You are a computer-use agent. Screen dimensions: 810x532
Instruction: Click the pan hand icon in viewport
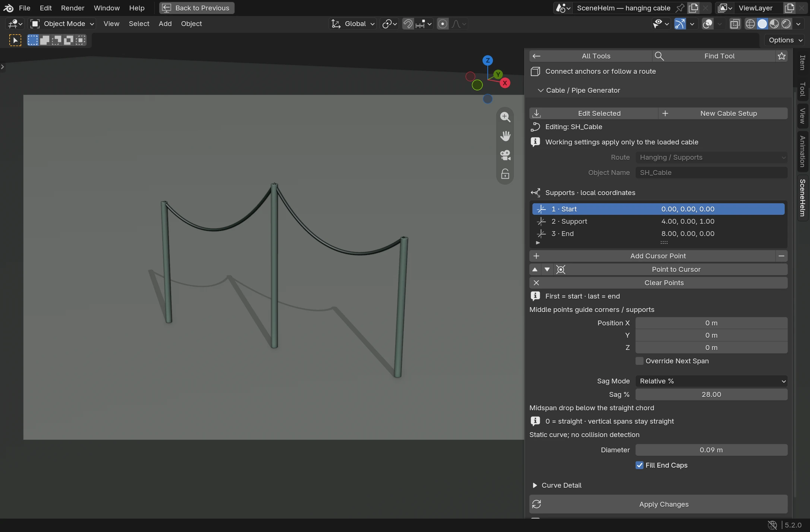click(x=505, y=136)
